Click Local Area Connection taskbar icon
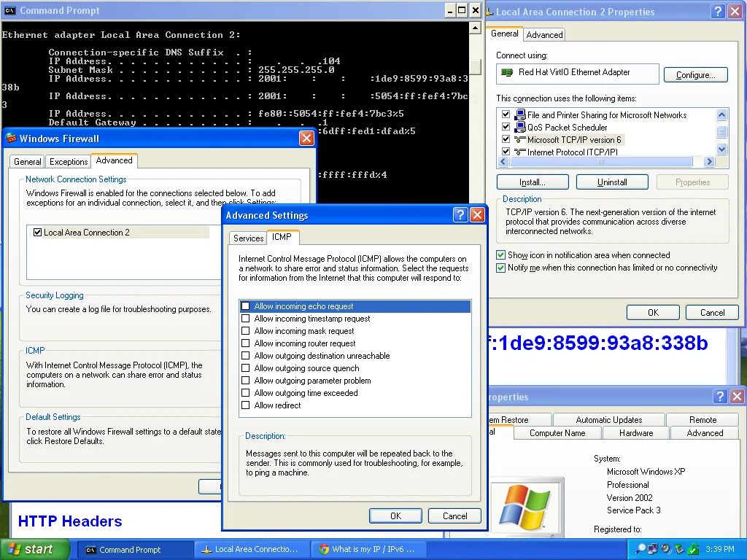This screenshot has width=747, height=560. coord(206,549)
